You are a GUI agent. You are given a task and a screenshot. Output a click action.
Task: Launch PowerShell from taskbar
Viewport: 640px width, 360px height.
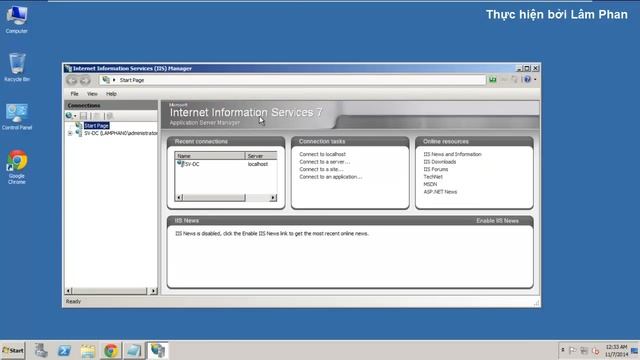64,351
